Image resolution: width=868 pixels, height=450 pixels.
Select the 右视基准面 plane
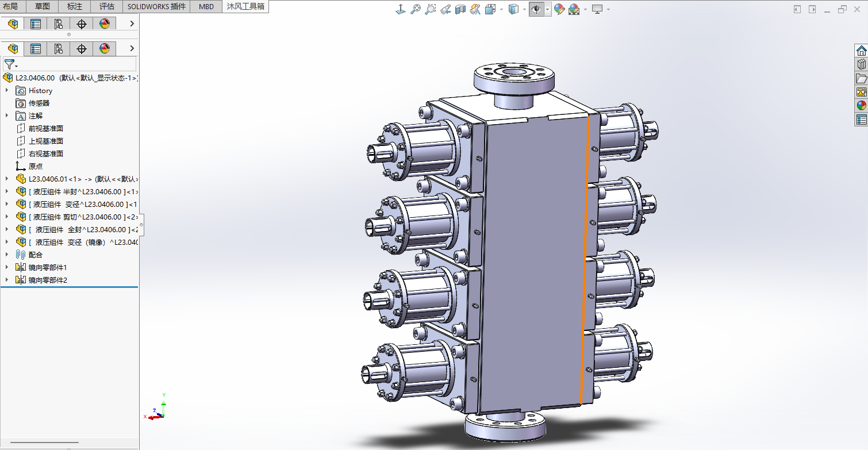click(46, 153)
